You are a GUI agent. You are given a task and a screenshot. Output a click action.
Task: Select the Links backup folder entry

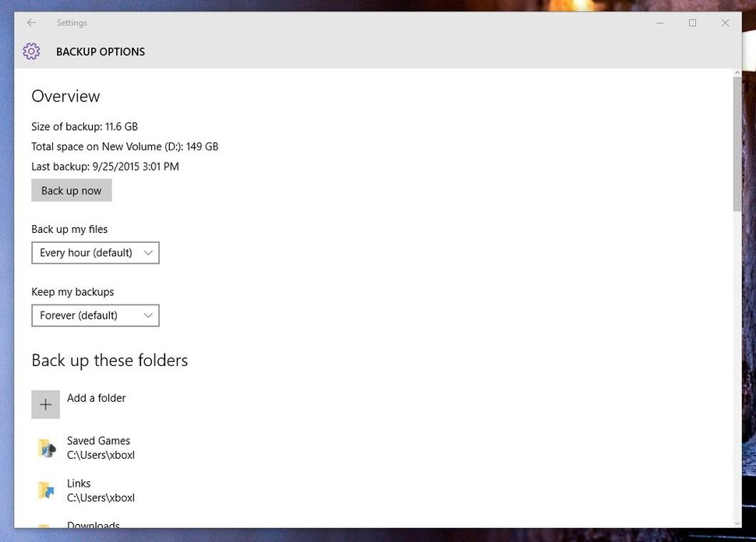coord(99,491)
